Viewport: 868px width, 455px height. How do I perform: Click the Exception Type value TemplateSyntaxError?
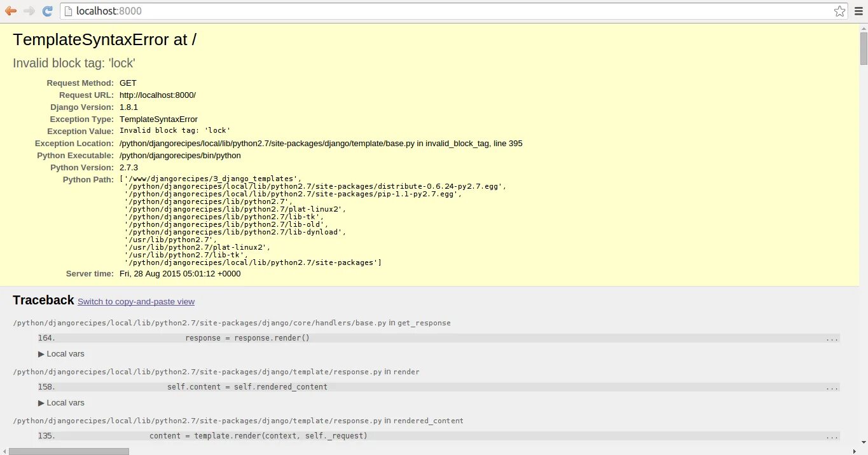point(158,119)
